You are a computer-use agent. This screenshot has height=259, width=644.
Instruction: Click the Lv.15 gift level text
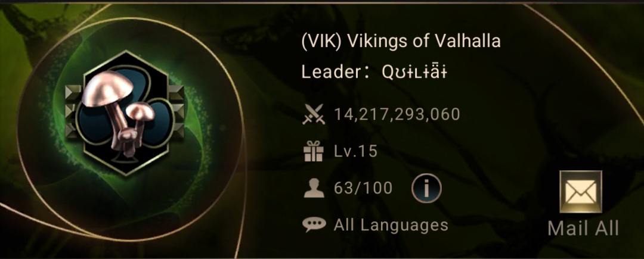click(x=355, y=152)
